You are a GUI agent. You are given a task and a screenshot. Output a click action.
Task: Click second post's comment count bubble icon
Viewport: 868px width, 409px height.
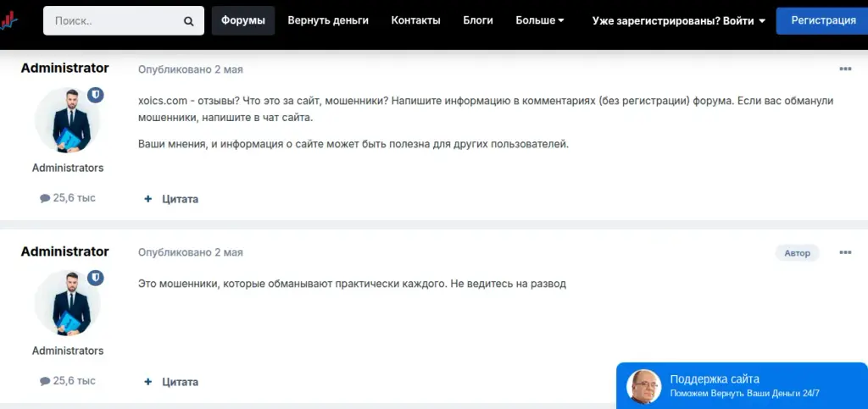click(45, 381)
